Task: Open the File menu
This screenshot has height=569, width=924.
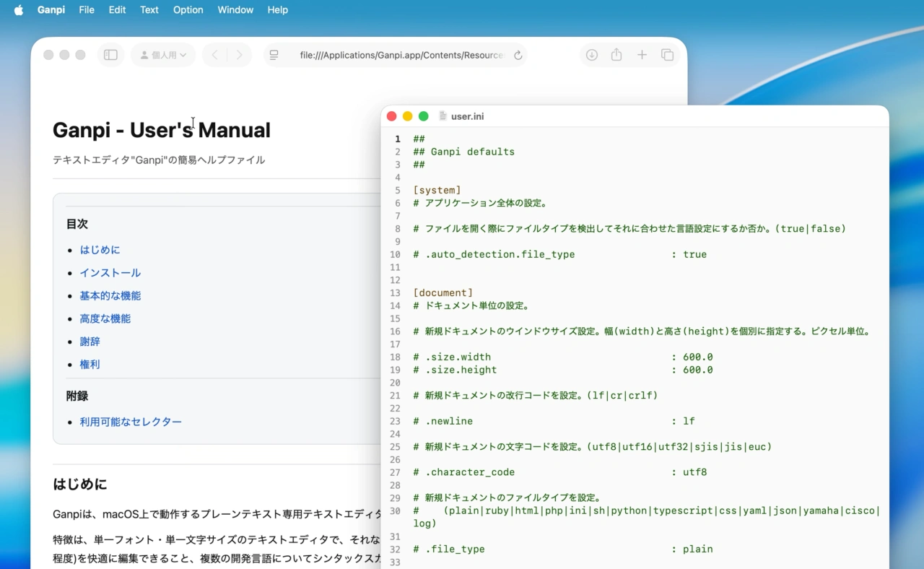Action: [x=87, y=10]
